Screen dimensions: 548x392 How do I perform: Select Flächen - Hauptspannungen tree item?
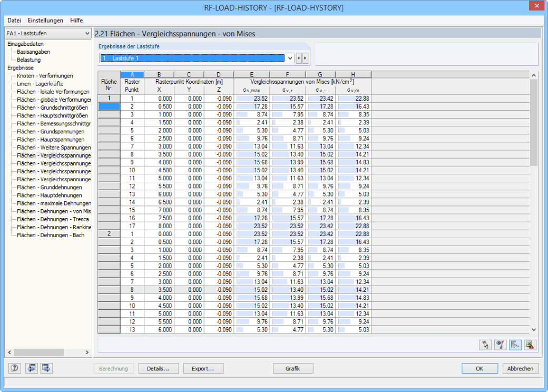pyautogui.click(x=51, y=140)
